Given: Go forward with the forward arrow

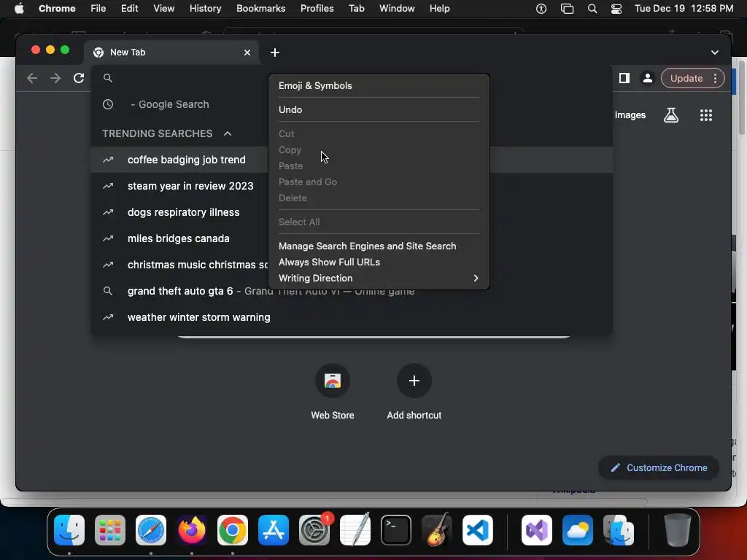Looking at the screenshot, I should coord(55,78).
